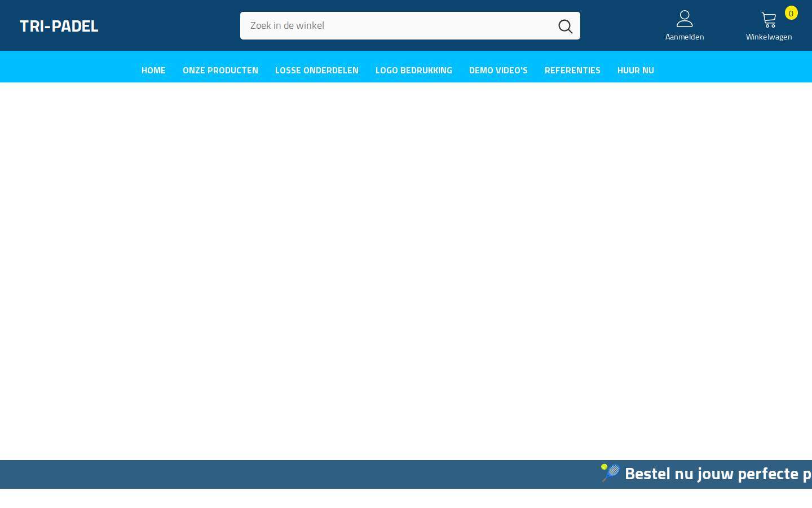The height and width of the screenshot is (508, 812).
Task: Select LOGO BEDRUKKING in the navigation
Action: 414,70
